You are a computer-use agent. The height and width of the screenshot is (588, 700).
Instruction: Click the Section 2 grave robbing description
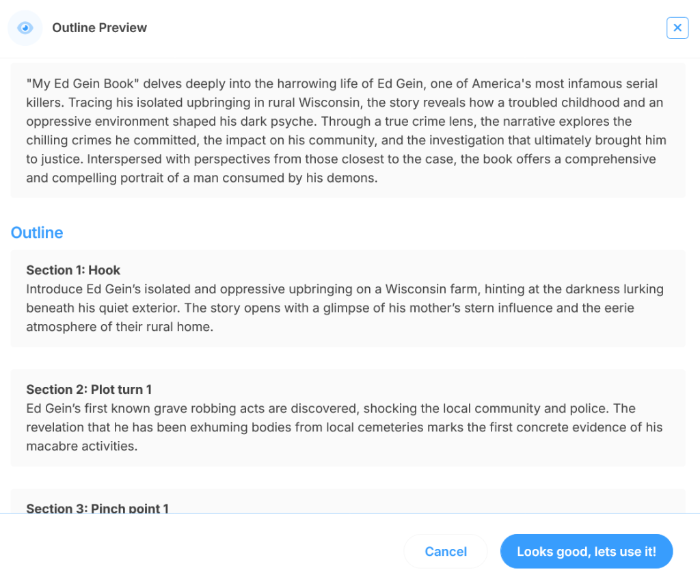(x=345, y=427)
